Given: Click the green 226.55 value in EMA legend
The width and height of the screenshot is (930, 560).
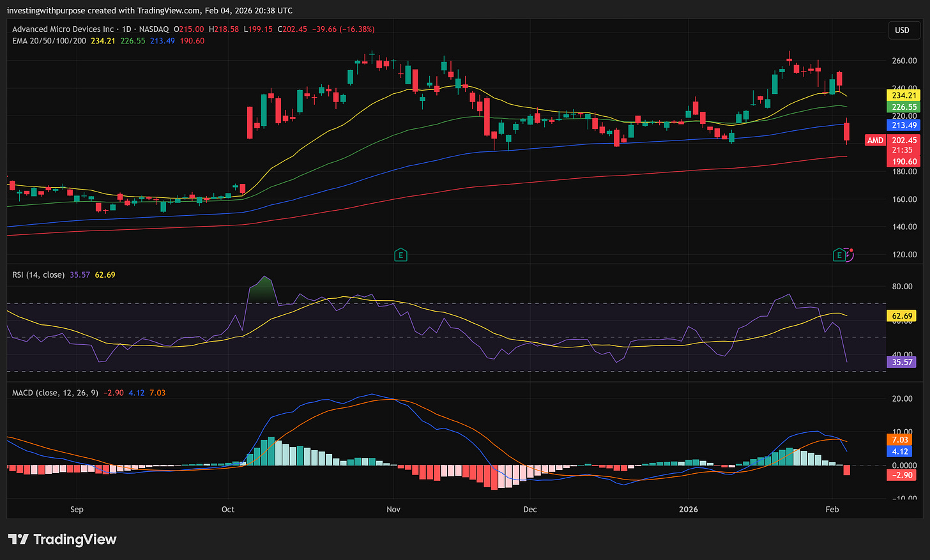Looking at the screenshot, I should click(x=133, y=41).
